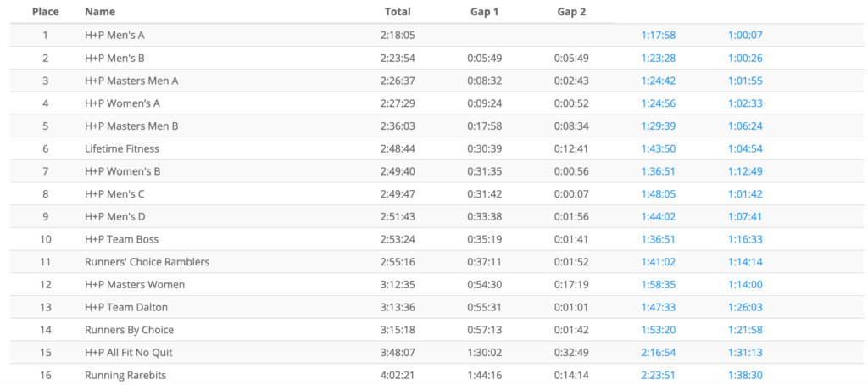Click the 1:48:05 split for H+P Men's C
This screenshot has height=385, width=868.
pos(658,194)
